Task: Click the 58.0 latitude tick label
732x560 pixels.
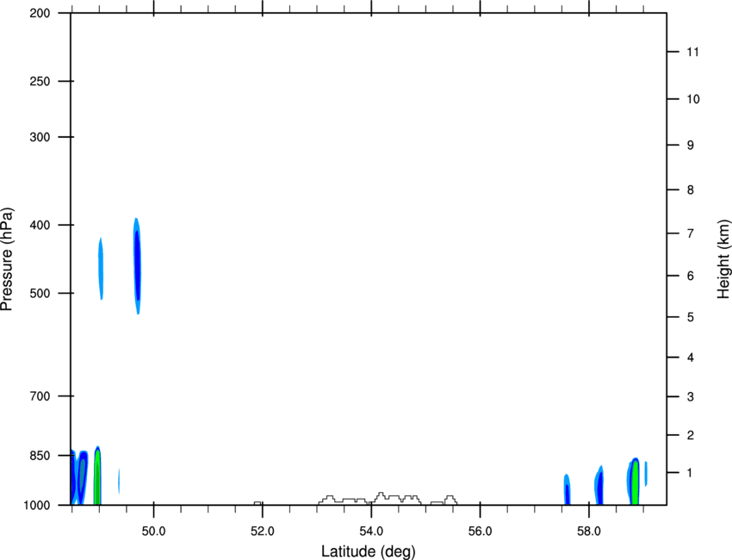Action: [589, 532]
